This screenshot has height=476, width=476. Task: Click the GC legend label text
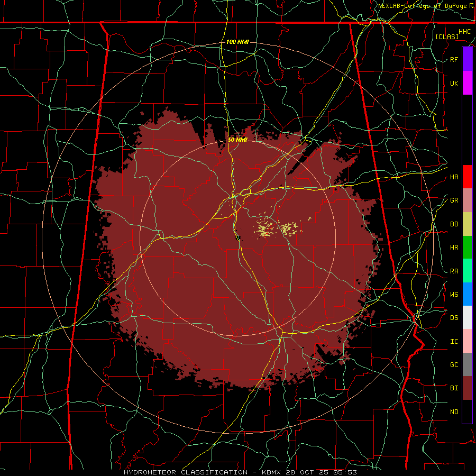[454, 365]
